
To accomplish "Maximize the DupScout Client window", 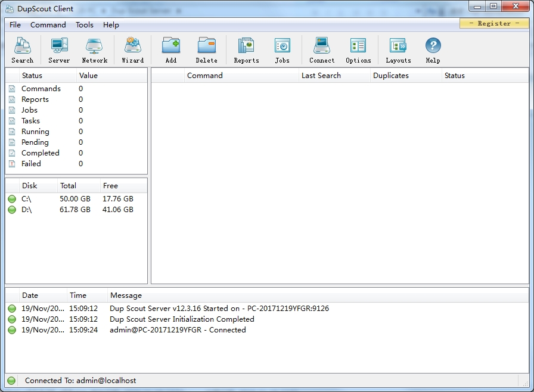I will pos(493,6).
